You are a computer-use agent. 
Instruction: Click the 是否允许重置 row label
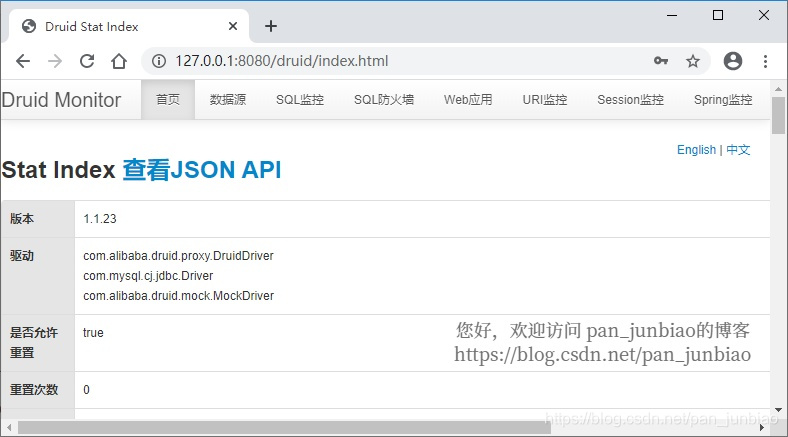tap(34, 343)
